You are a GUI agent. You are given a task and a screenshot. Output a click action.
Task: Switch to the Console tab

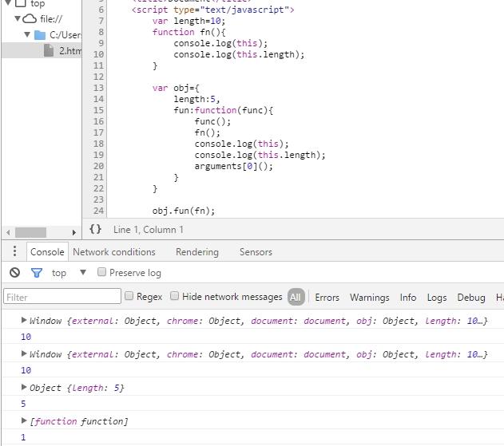point(47,252)
